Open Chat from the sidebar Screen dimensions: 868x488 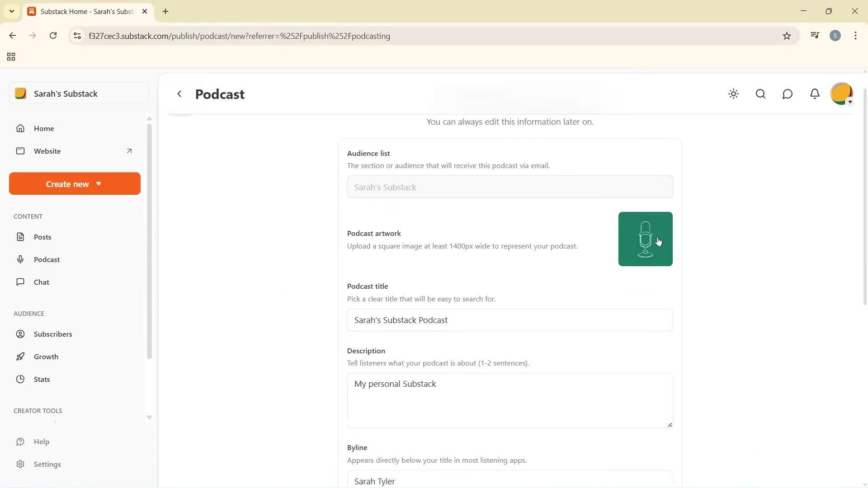[41, 282]
